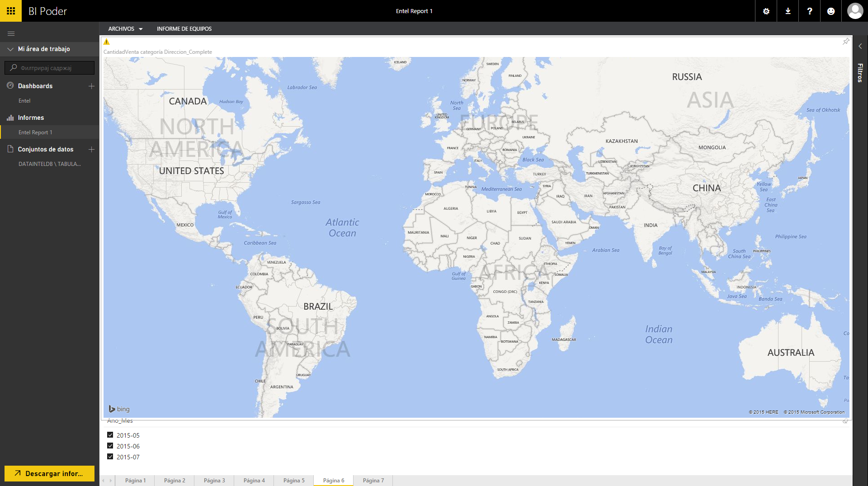Add a new dashboard with plus icon
The image size is (868, 486).
pos(91,86)
